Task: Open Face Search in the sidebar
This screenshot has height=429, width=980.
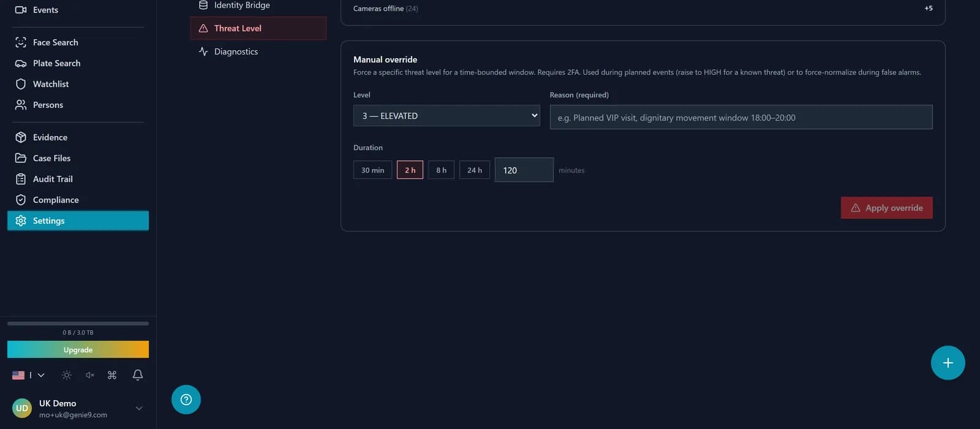Action: click(78, 42)
